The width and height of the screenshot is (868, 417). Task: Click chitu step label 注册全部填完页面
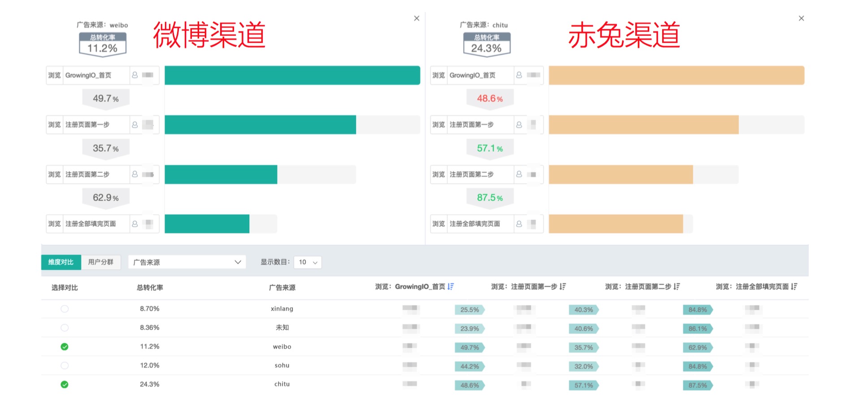click(x=475, y=224)
